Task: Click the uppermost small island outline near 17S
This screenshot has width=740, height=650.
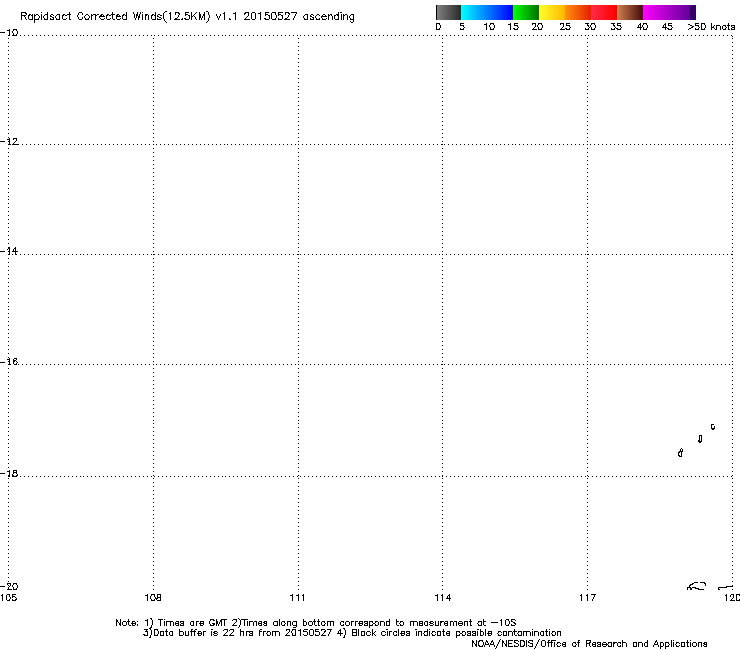Action: pyautogui.click(x=713, y=427)
